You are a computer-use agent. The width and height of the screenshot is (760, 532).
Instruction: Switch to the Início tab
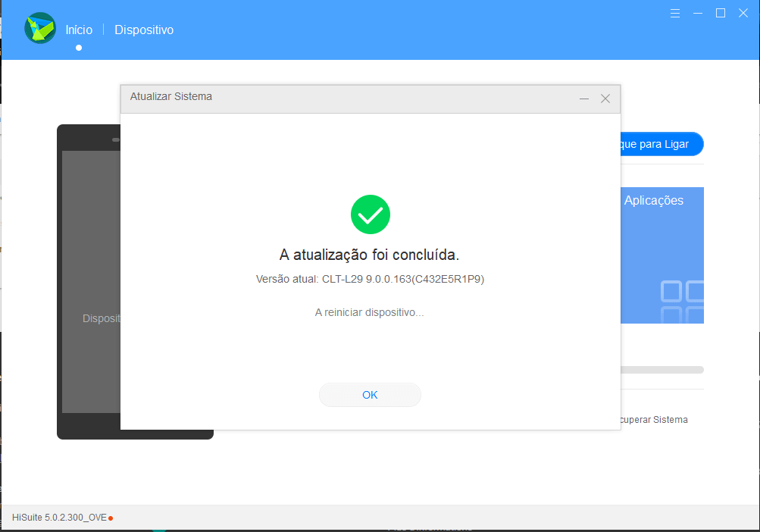click(x=79, y=30)
